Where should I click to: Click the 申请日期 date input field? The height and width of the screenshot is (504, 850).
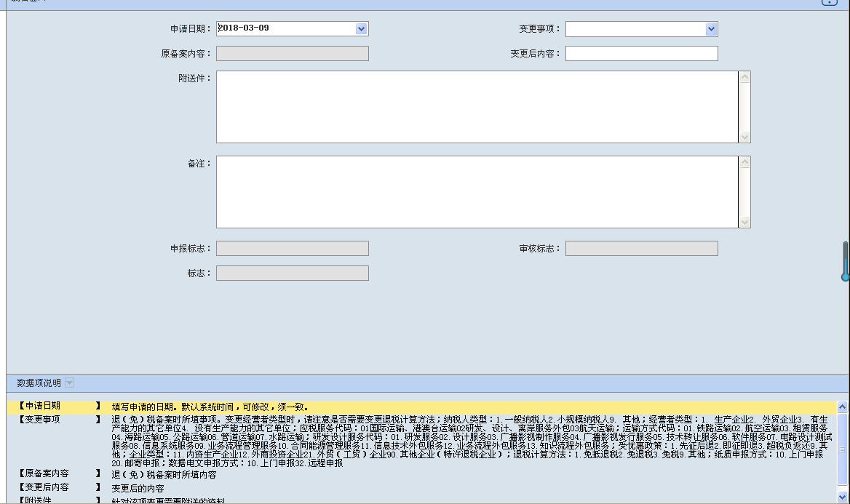[285, 28]
